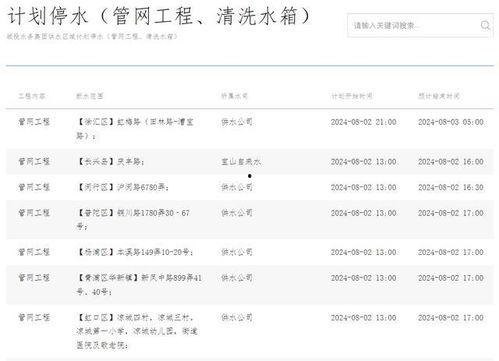Click 管网工程 in the 长兴岛 row
The height and width of the screenshot is (361, 499).
[34, 162]
